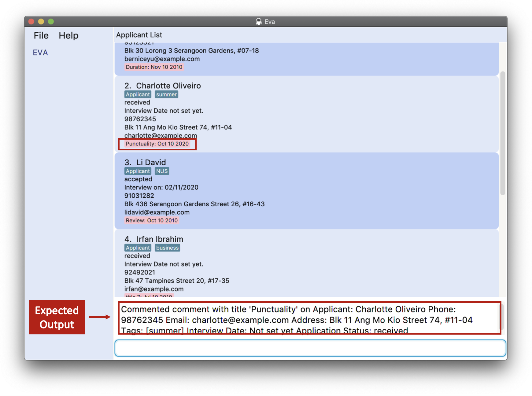The height and width of the screenshot is (396, 532).
Task: Click address Blk 30 Lorong 3 Serangoon
Action: coord(191,51)
